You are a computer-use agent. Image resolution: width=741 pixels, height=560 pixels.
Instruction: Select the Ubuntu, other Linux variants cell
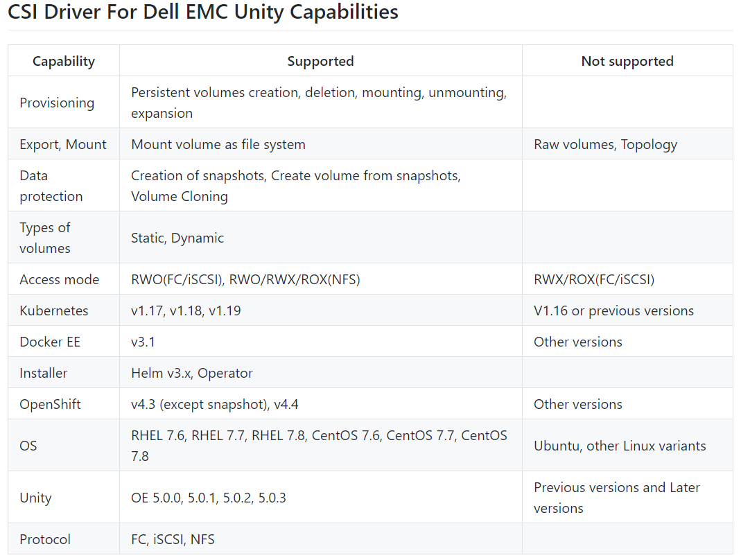627,446
